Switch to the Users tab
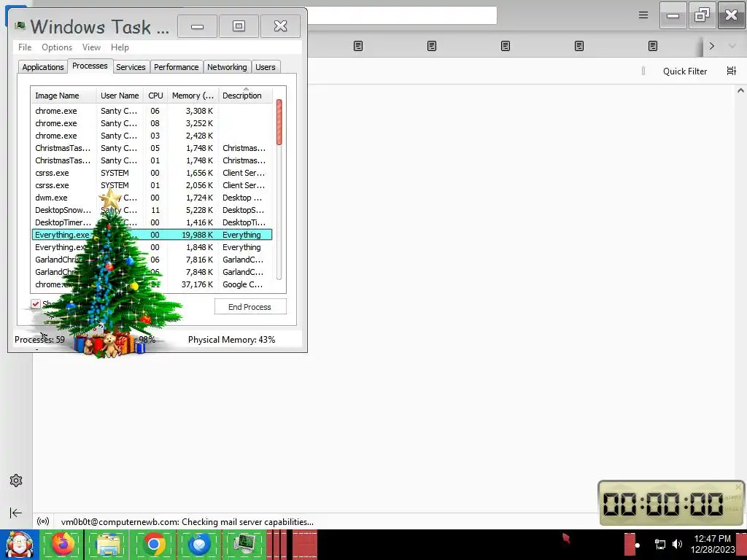 tap(266, 67)
